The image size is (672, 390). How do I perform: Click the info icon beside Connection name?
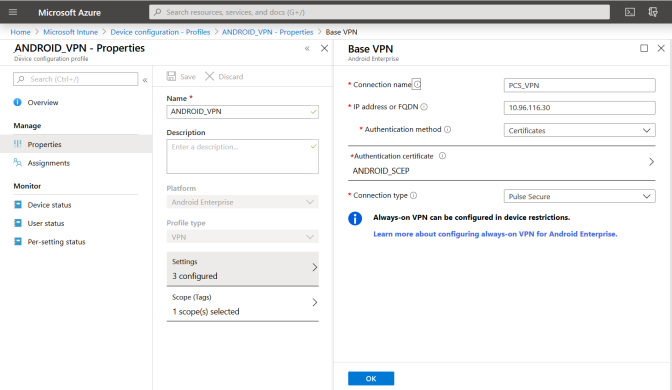(417, 84)
